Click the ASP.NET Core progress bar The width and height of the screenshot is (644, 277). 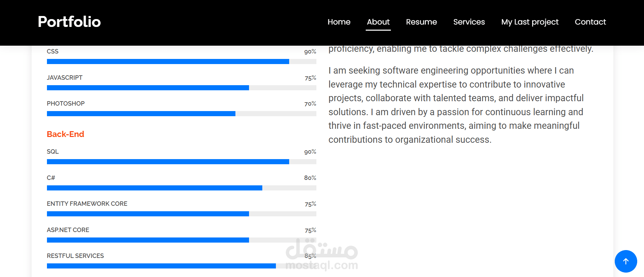coord(181,240)
